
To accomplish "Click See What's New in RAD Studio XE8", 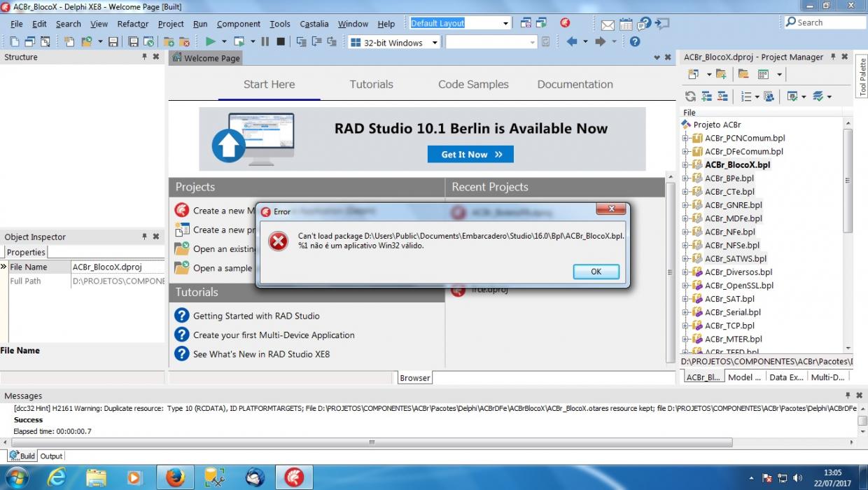I will pyautogui.click(x=261, y=354).
